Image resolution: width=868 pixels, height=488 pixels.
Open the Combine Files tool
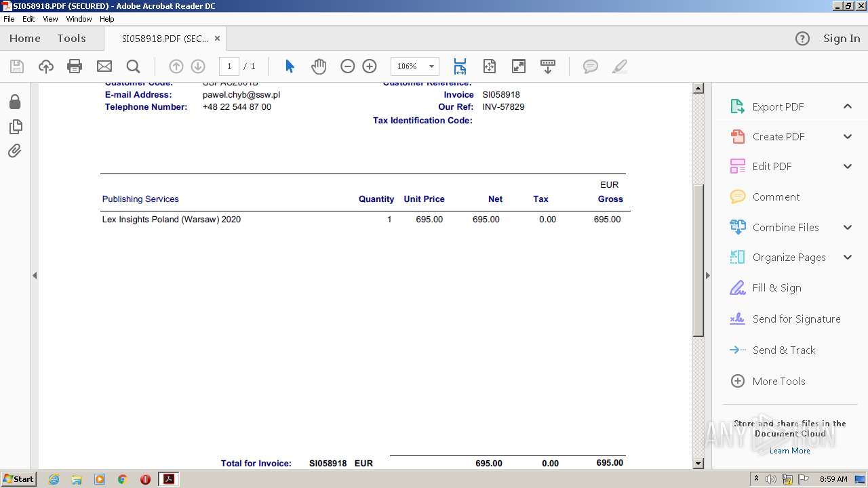click(x=785, y=227)
